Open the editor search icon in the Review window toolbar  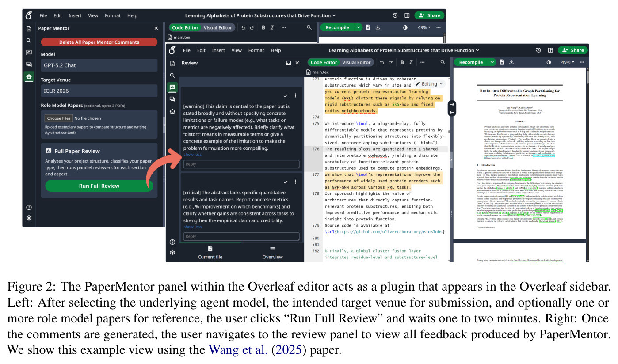point(443,62)
